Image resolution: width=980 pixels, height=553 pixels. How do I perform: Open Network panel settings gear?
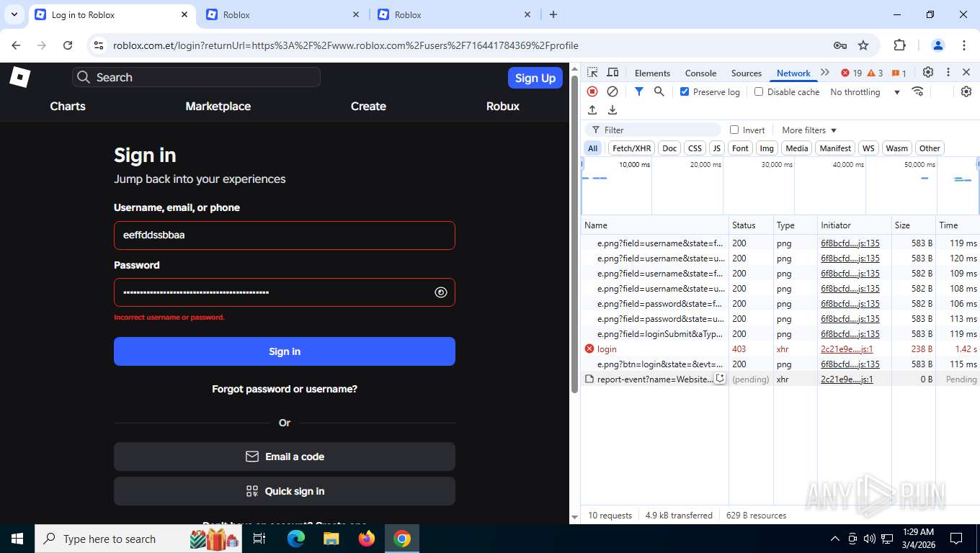(966, 91)
